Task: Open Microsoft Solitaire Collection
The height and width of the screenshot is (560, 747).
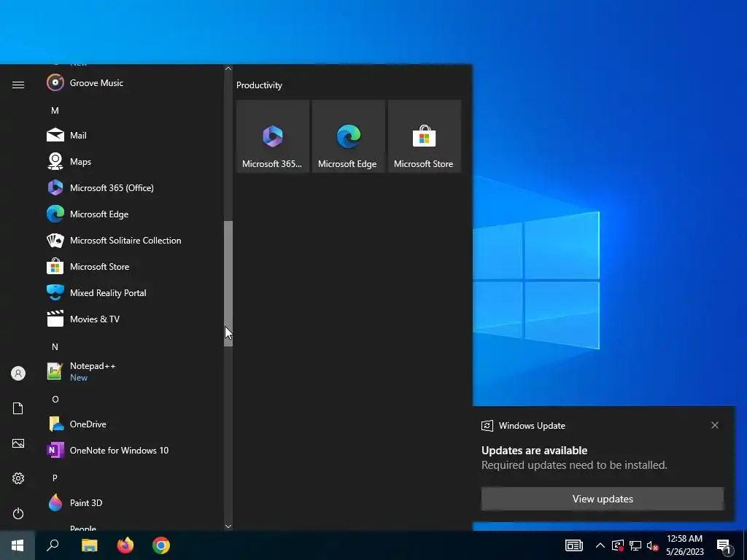Action: click(132, 240)
